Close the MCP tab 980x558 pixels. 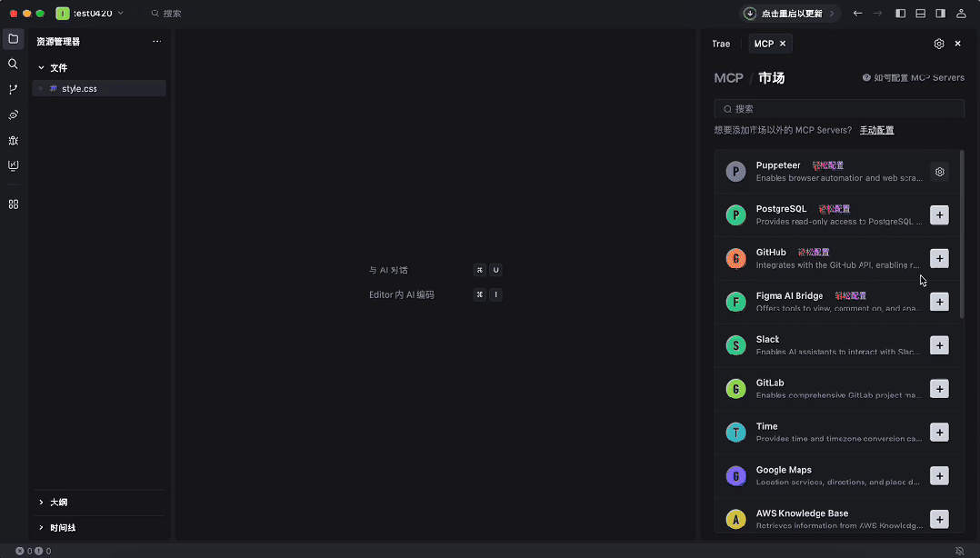pos(783,44)
